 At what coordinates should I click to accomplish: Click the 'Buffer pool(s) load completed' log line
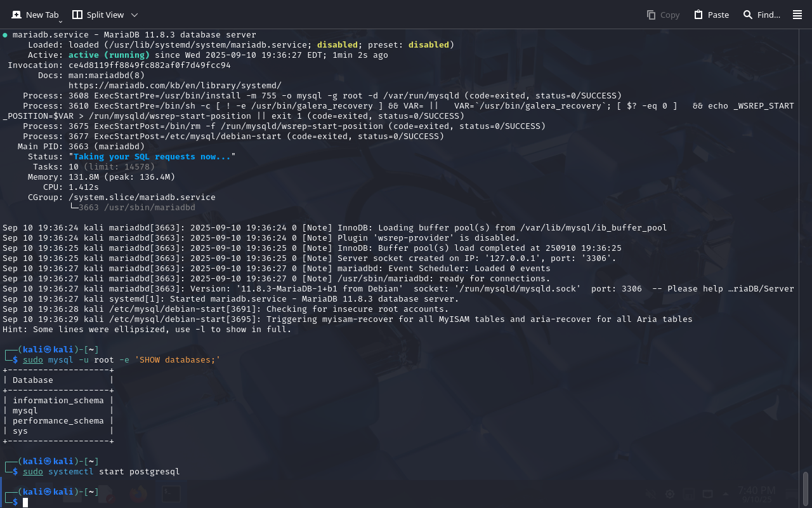(x=312, y=248)
